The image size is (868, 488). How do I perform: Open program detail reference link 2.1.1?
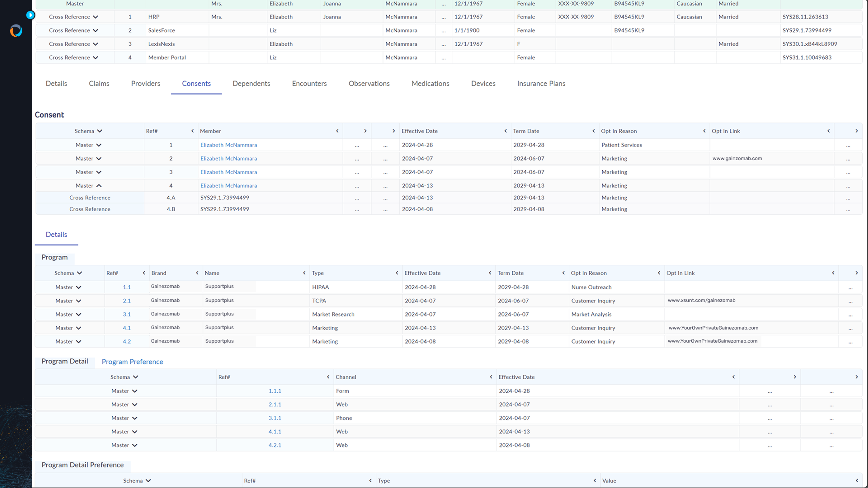[275, 404]
